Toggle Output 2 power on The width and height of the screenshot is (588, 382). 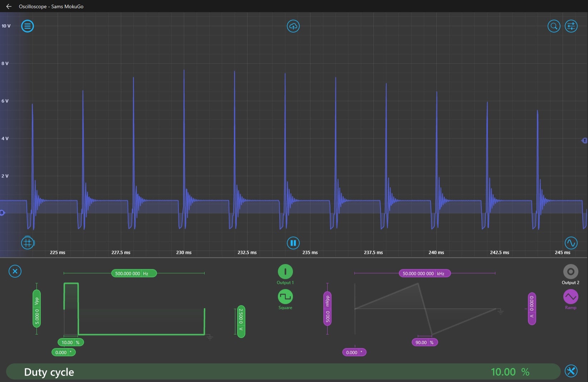570,271
